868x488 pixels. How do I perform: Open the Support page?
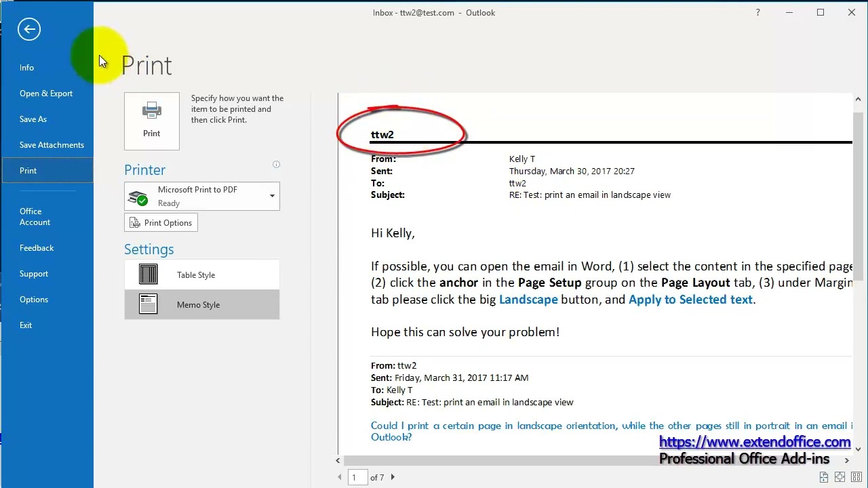[34, 274]
